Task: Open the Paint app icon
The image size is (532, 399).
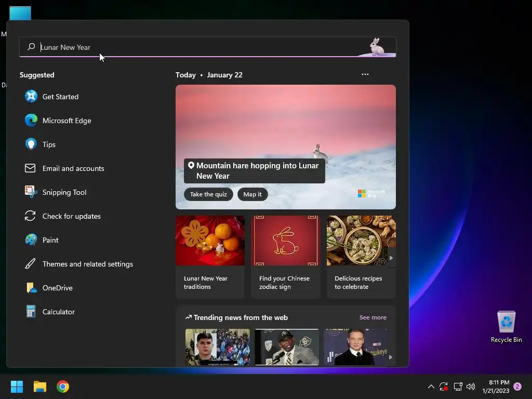Action: pyautogui.click(x=31, y=240)
